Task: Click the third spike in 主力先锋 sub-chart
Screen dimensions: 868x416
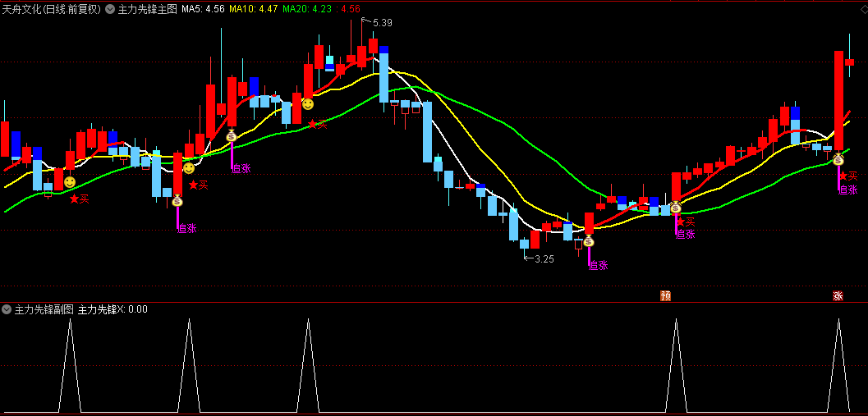Action: [x=308, y=365]
